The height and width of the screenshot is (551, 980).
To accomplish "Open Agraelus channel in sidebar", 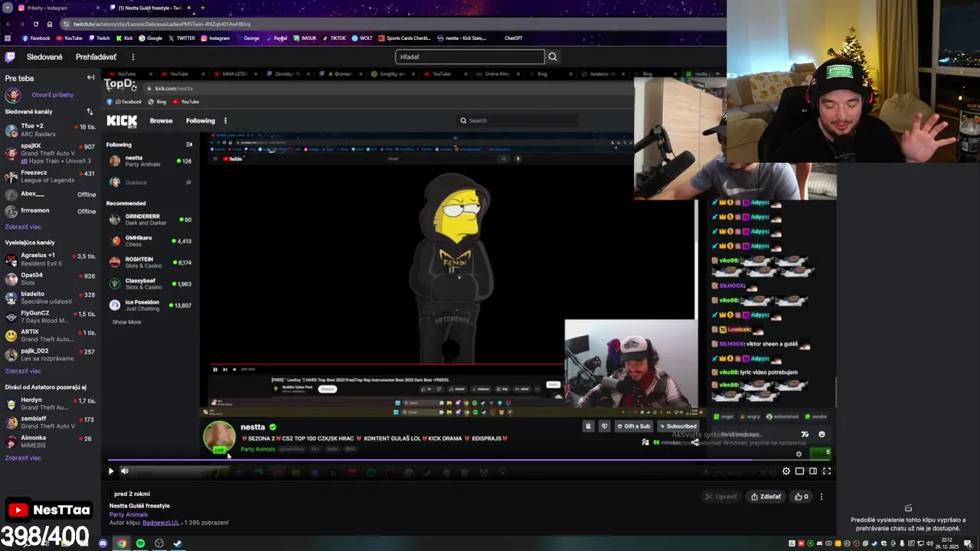I will click(51, 259).
